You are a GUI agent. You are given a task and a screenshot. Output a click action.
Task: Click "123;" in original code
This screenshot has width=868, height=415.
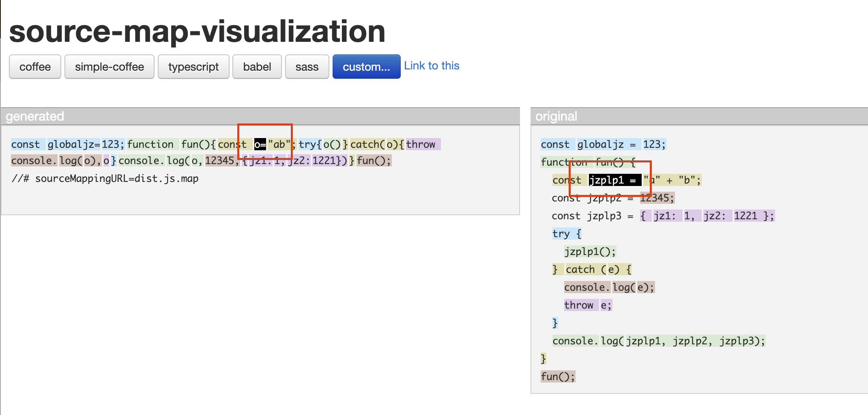(654, 144)
